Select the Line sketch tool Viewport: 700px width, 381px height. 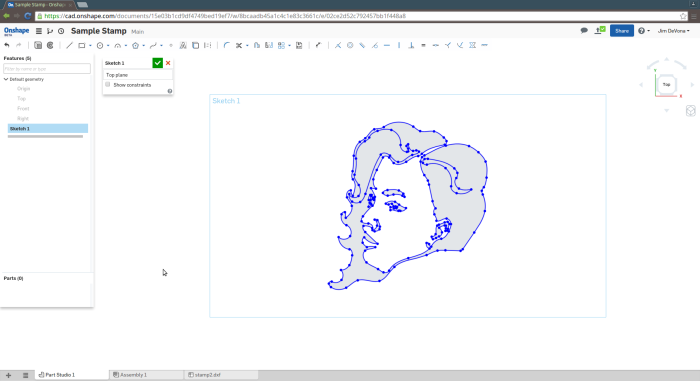(69, 45)
